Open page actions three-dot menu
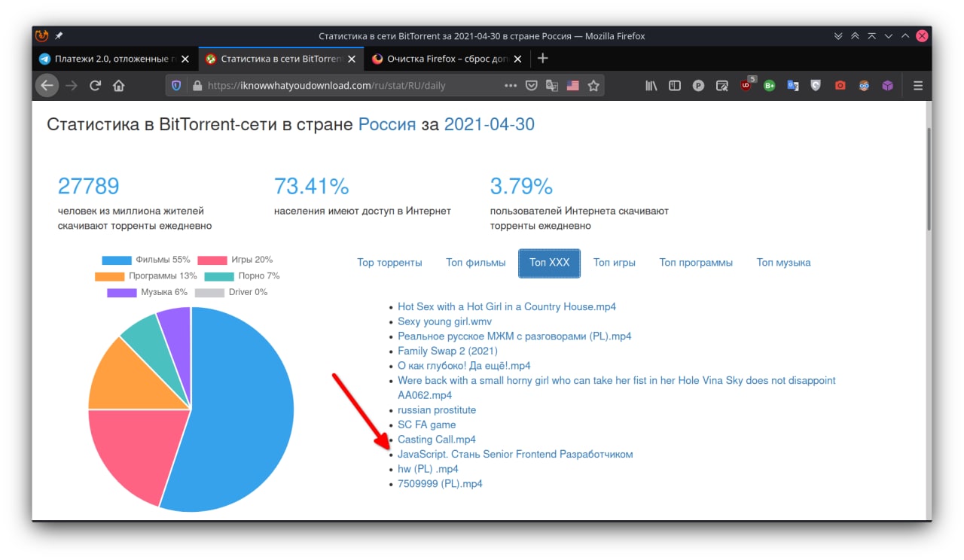The width and height of the screenshot is (964, 560). coord(511,86)
